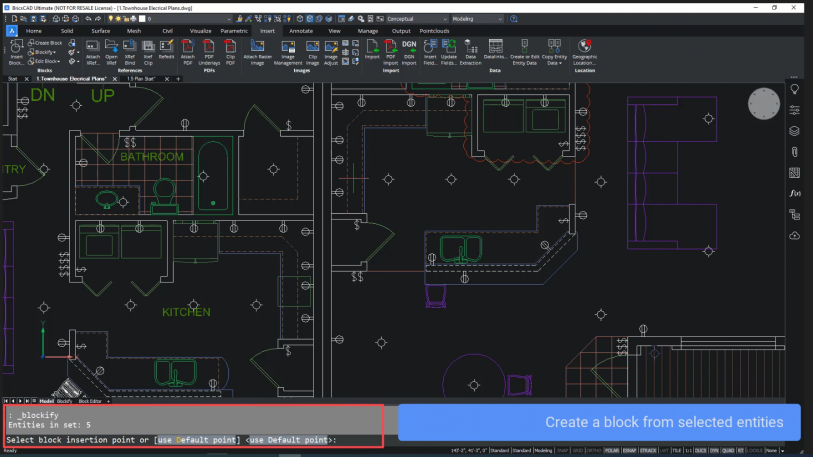The width and height of the screenshot is (813, 457).
Task: Click the Image Adjust icon
Action: tap(331, 52)
